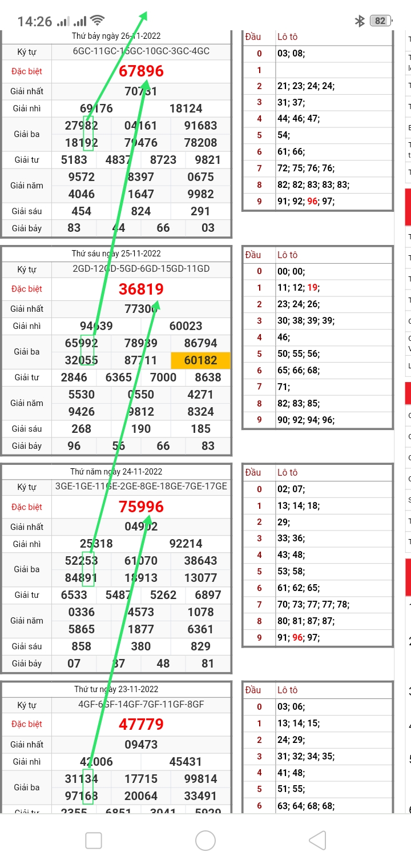Select third prize number 78208

click(200, 143)
